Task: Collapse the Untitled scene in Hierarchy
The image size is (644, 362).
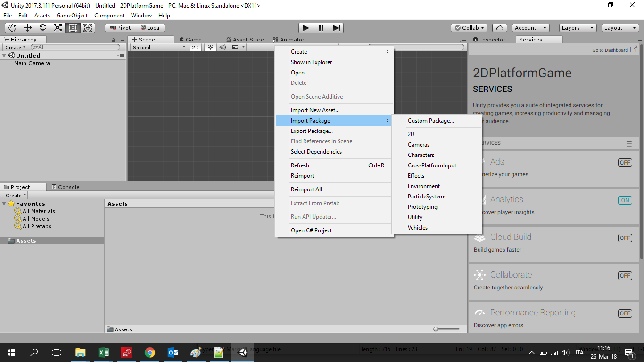Action: pyautogui.click(x=4, y=56)
